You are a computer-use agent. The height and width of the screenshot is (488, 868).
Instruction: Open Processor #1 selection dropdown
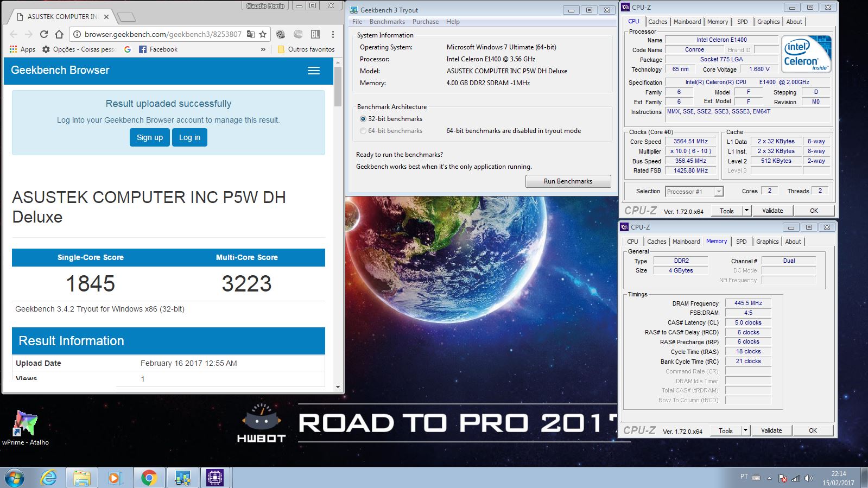(x=694, y=192)
